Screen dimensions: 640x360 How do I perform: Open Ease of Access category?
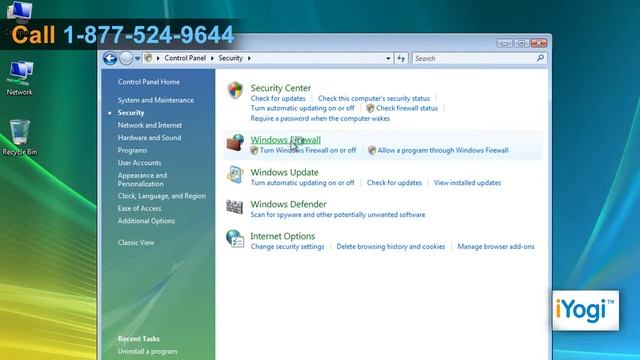139,208
